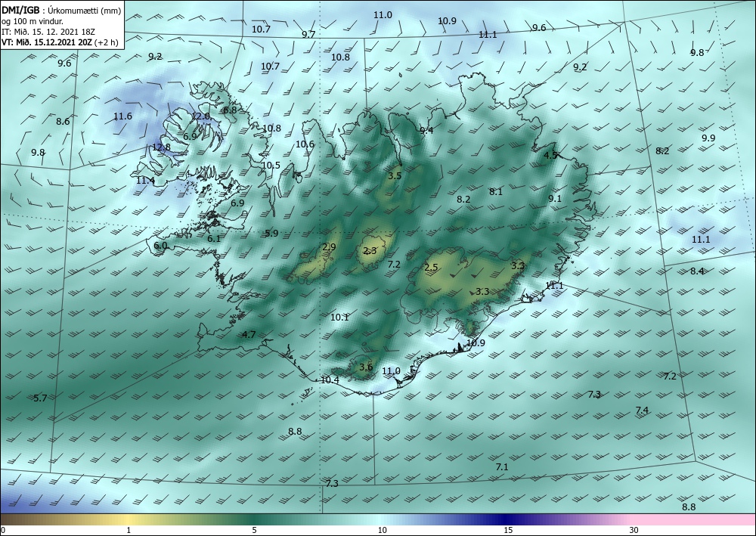Select the 2.5 value on Vatnajökull
Image resolution: width=756 pixels, height=536 pixels.
coord(431,268)
